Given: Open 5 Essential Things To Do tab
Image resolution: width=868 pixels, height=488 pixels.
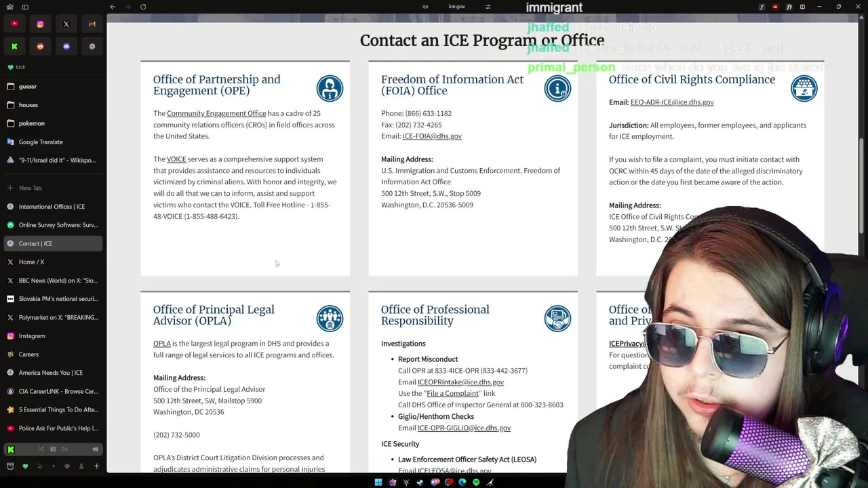Looking at the screenshot, I should (x=53, y=409).
